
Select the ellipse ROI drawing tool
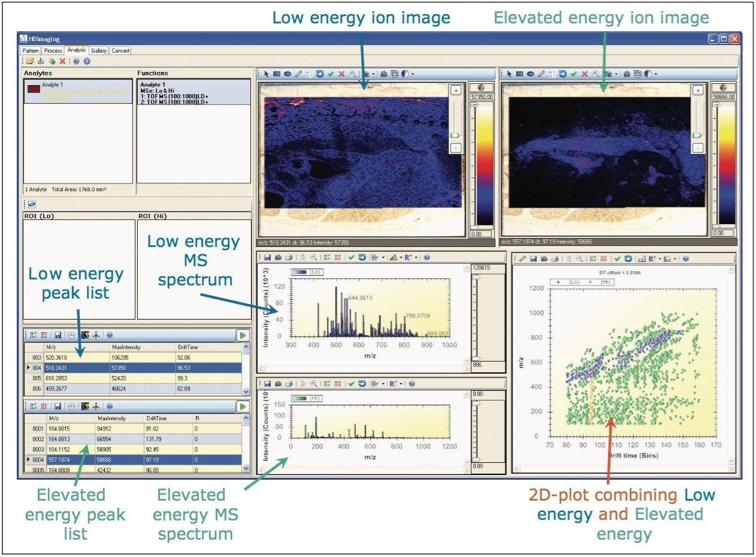pyautogui.click(x=287, y=74)
